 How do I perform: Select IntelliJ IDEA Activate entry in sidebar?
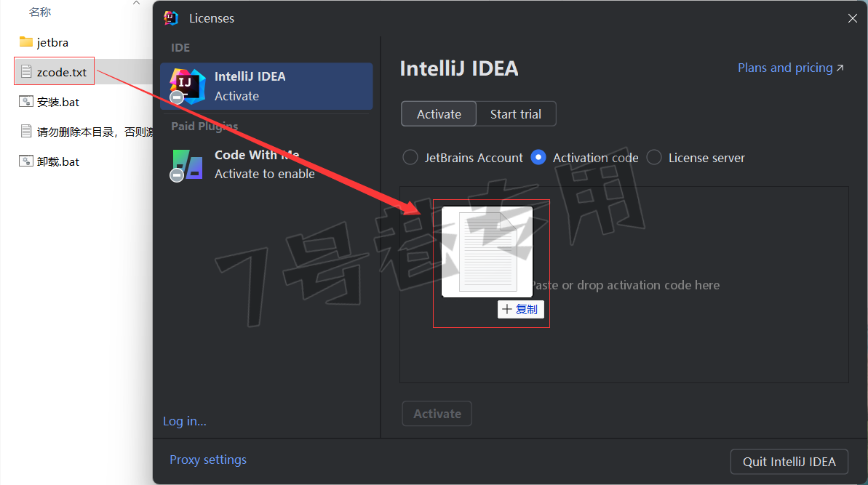click(x=266, y=87)
